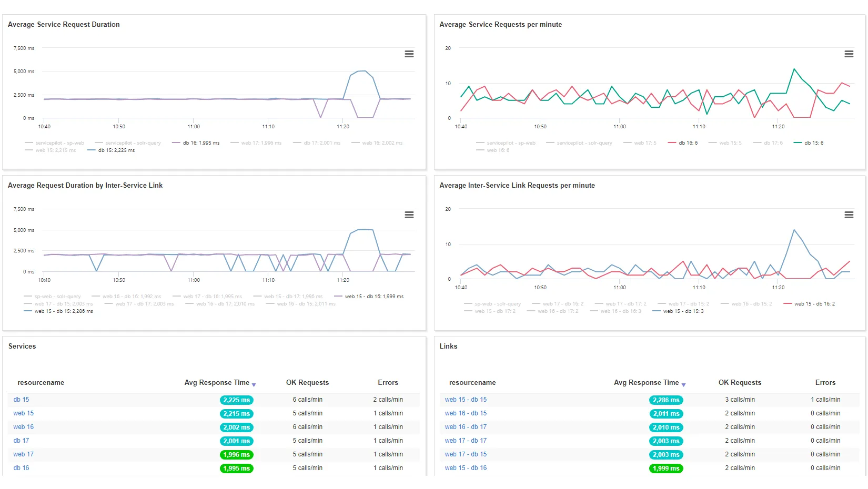This screenshot has height=489, width=868.
Task: Open the web 15 - db 15 link details
Action: [466, 400]
